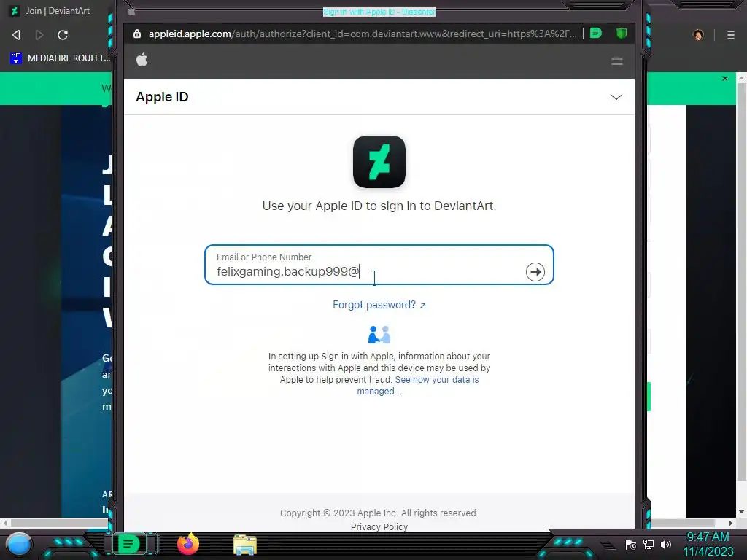
Task: Click the green shield icon in address bar
Action: tap(622, 34)
